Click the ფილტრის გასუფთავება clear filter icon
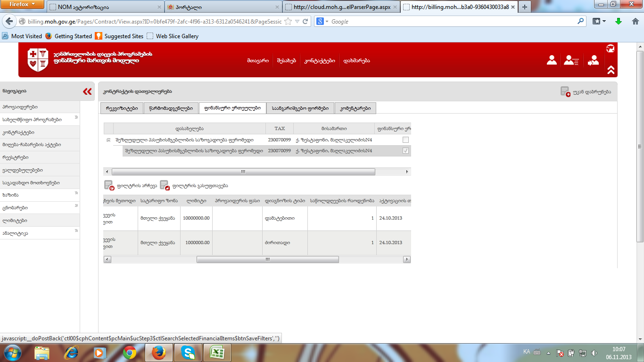 tap(165, 185)
